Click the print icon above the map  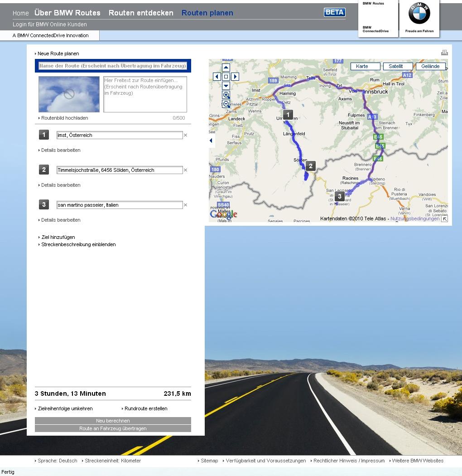tap(444, 53)
